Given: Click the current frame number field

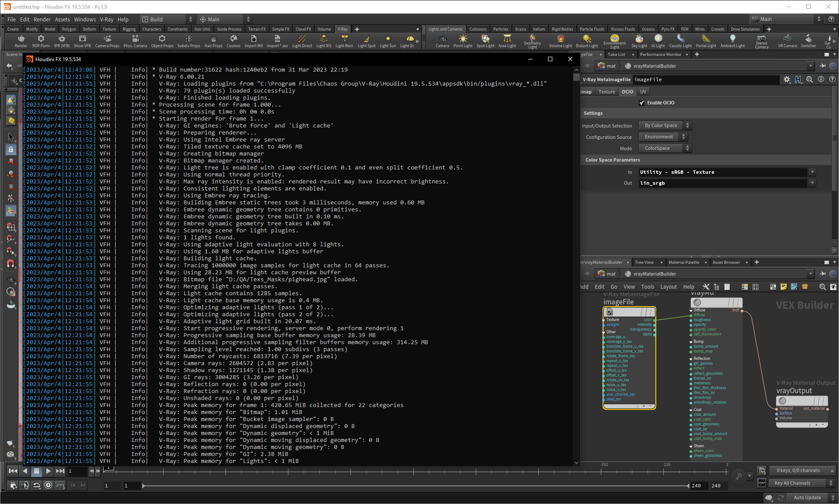Looking at the screenshot, I should tap(77, 471).
